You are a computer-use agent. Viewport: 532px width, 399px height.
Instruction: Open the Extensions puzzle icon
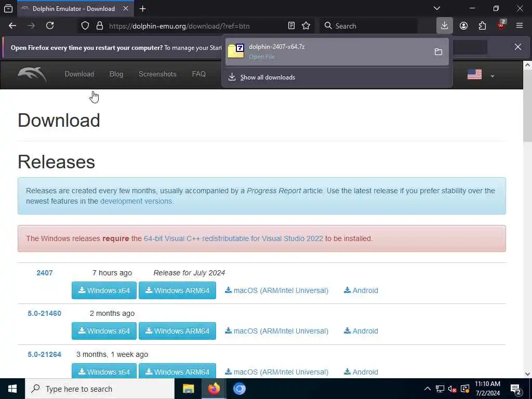click(x=482, y=26)
